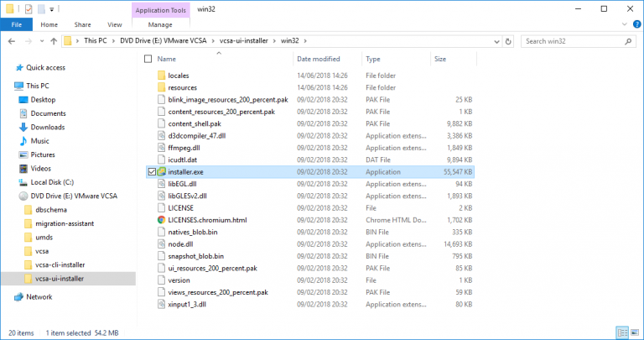The width and height of the screenshot is (644, 340).
Task: Select the views_resources_200_percent.pak file name
Action: tap(218, 292)
